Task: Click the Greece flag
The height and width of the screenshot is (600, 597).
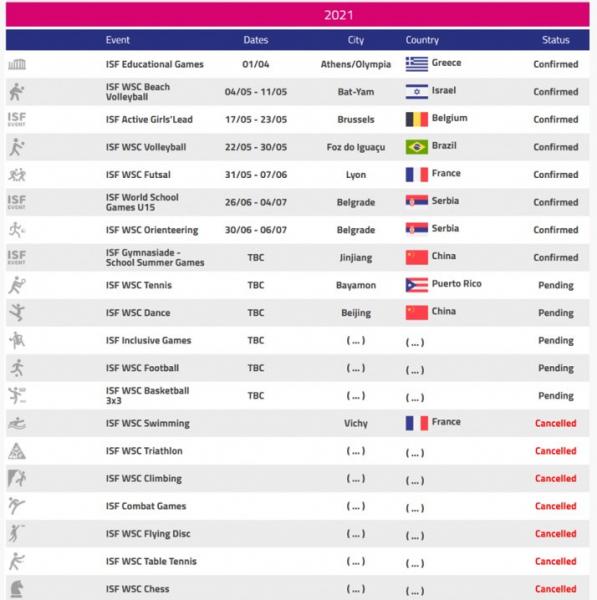Action: [x=417, y=64]
